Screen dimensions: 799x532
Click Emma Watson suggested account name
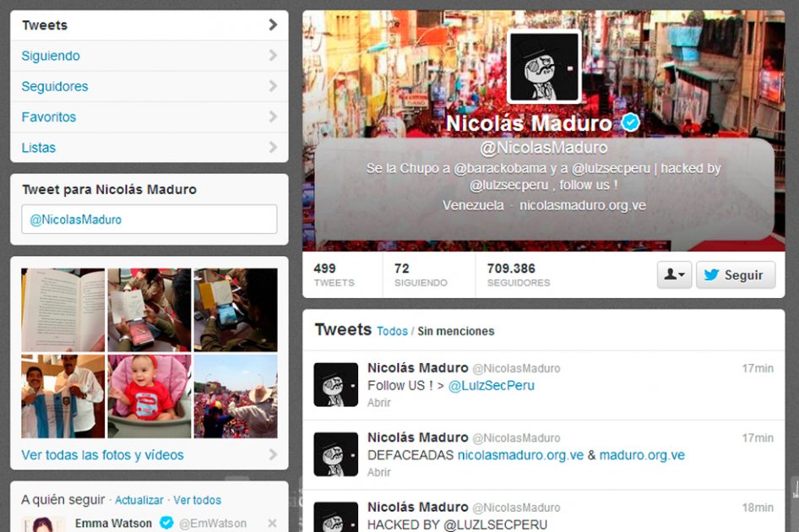[113, 524]
